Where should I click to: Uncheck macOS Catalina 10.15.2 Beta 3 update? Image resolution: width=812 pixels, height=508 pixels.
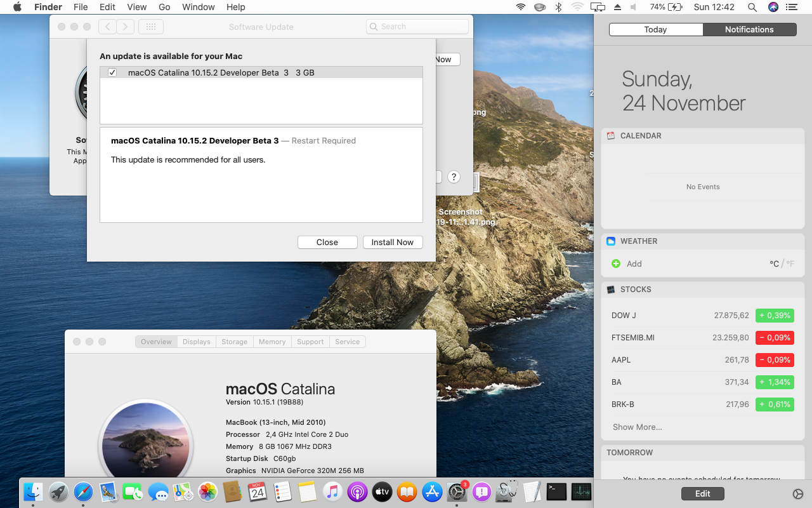coord(112,72)
